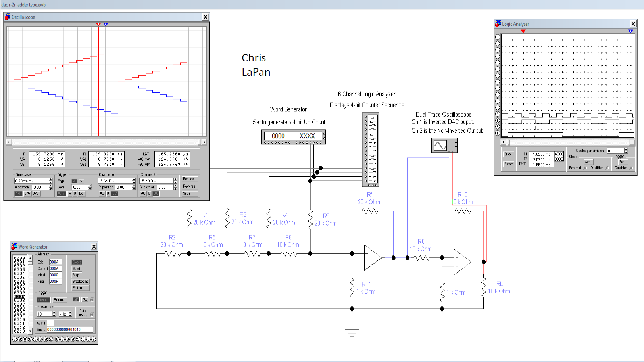This screenshot has width=644, height=362.
Task: Click the blue T2 cursor marker in Oscilloscope
Action: pyautogui.click(x=106, y=24)
